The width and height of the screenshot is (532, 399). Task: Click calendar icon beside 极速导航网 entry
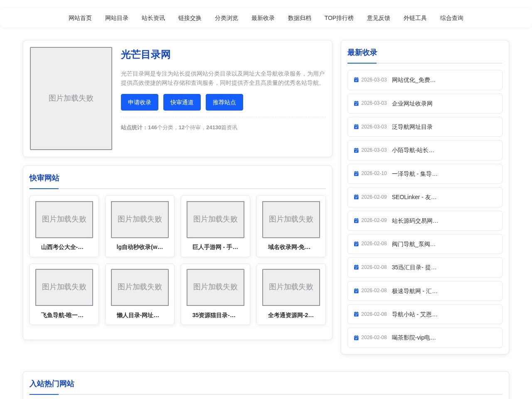356,291
